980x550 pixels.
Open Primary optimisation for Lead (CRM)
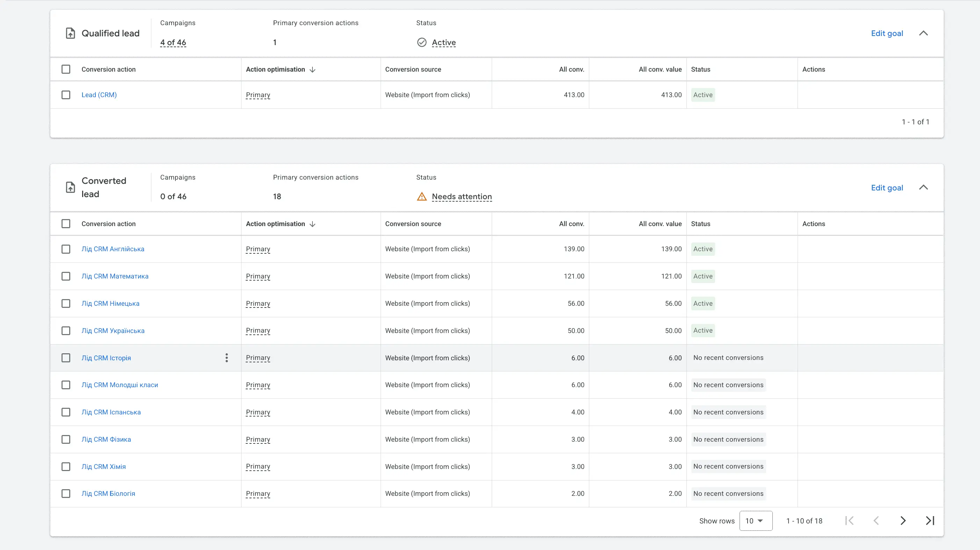tap(258, 95)
